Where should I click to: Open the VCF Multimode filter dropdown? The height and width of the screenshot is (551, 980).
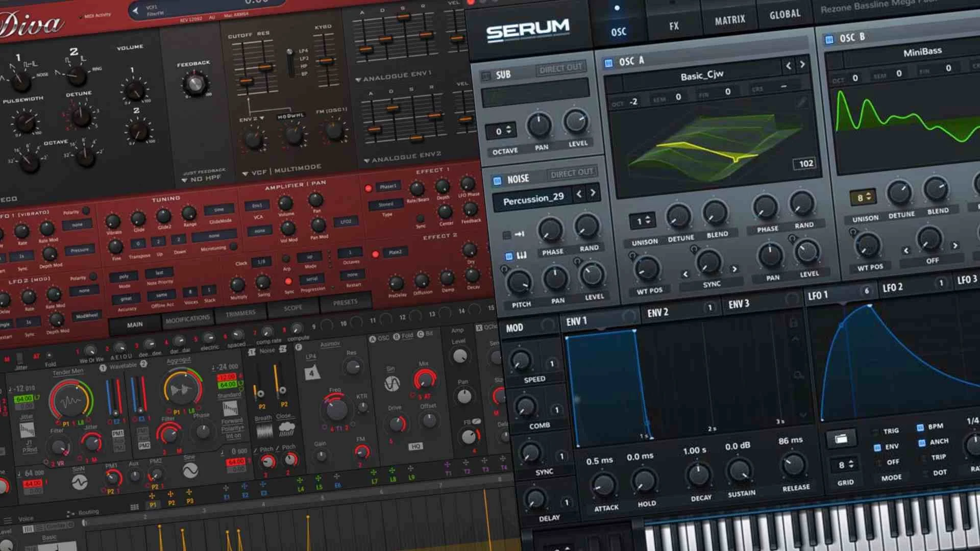tap(246, 173)
